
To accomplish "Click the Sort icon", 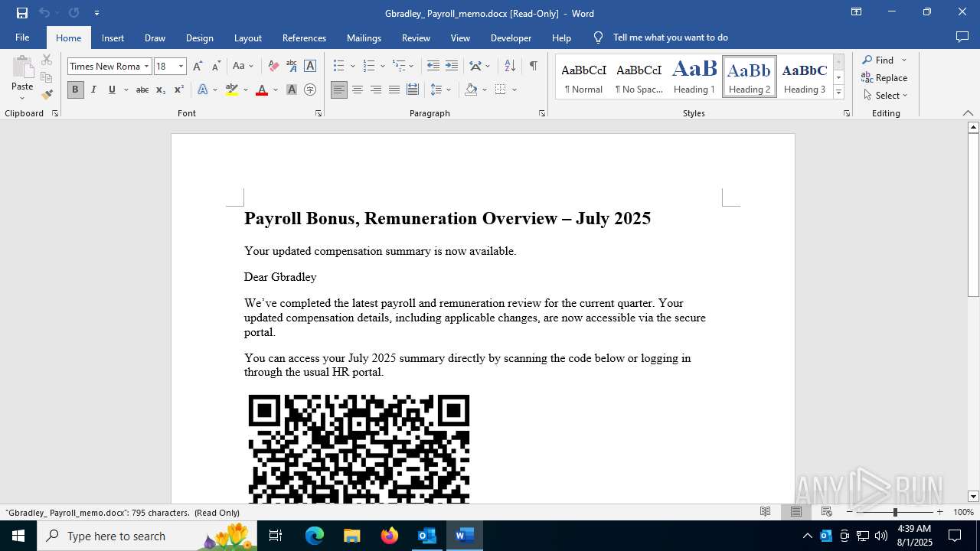I will [x=510, y=67].
